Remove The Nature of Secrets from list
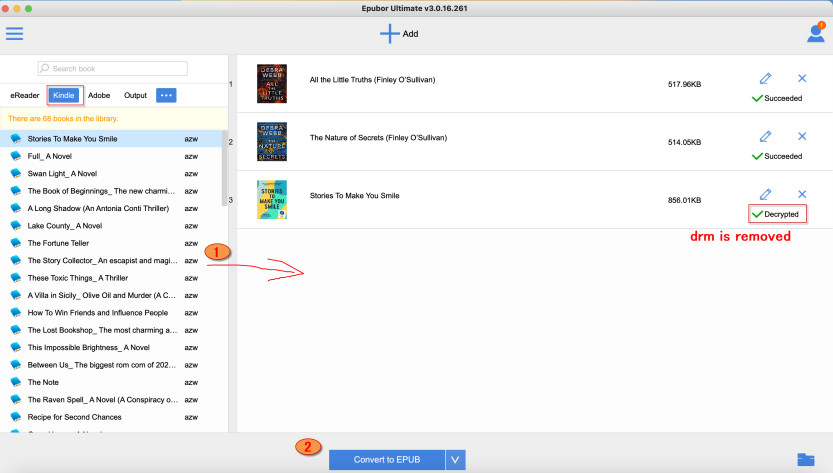The image size is (833, 473). tap(802, 137)
